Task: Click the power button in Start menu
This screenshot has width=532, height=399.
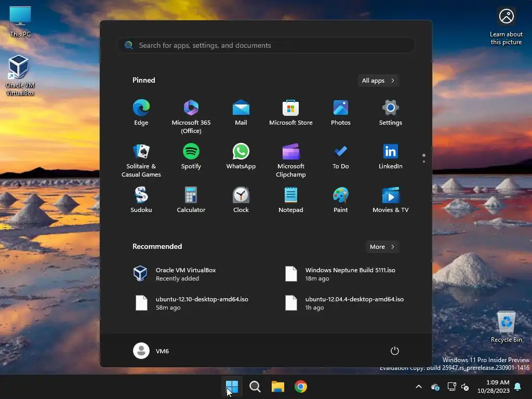Action: pos(395,351)
